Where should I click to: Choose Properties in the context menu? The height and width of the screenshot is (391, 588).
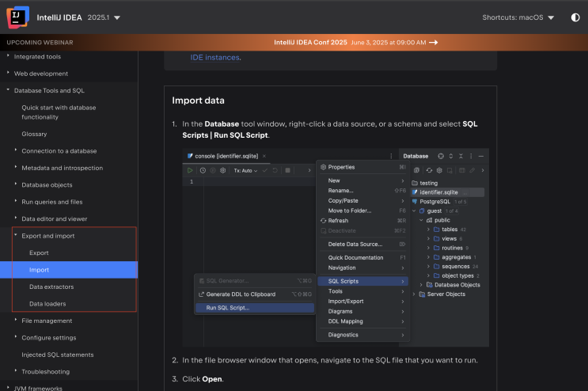pyautogui.click(x=363, y=167)
